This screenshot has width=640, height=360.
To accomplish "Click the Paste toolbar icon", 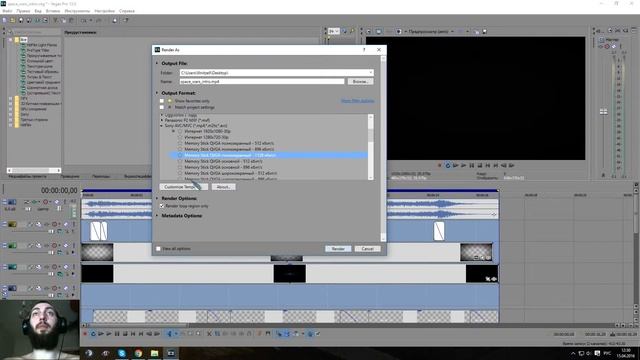I will [71, 20].
